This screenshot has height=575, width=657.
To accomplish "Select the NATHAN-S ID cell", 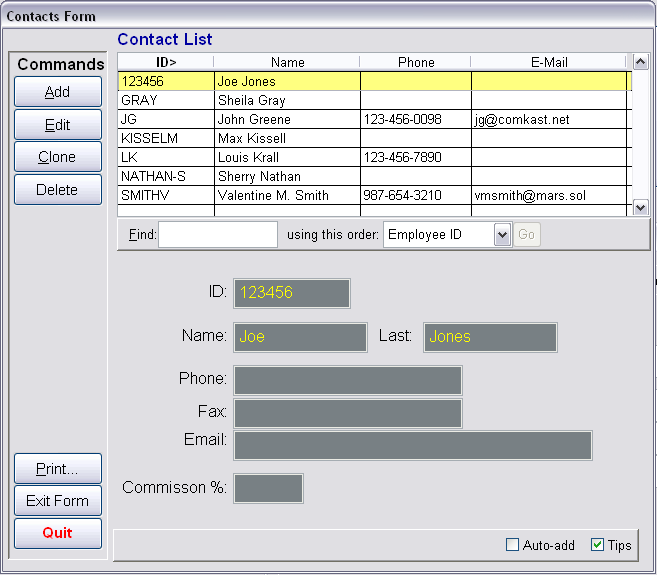I will click(166, 176).
